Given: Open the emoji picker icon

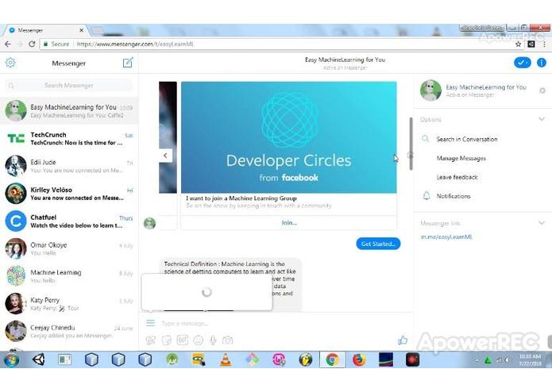Looking at the screenshot, I should click(199, 340).
